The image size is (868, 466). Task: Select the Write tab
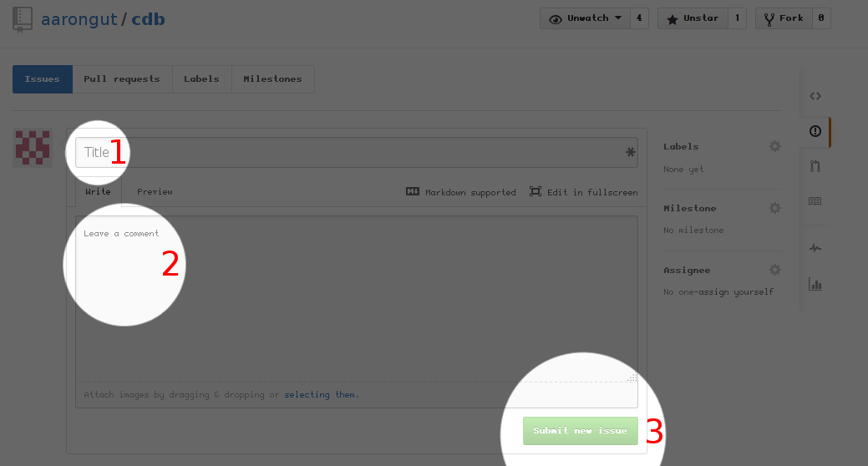tap(98, 192)
